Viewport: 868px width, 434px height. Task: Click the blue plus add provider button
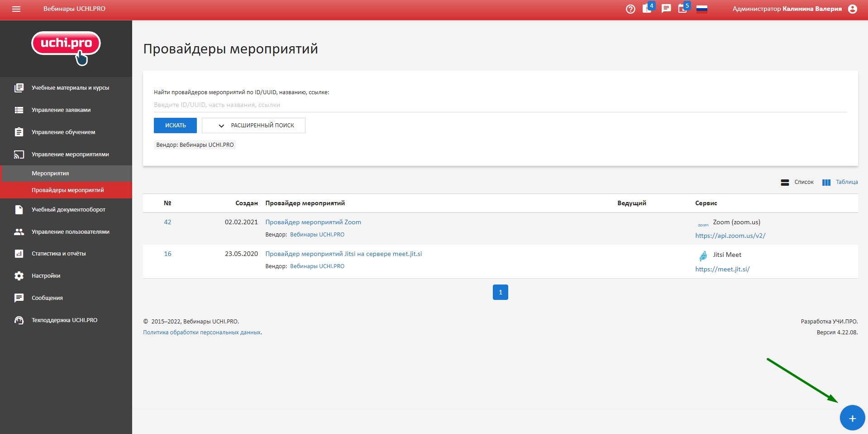point(852,418)
